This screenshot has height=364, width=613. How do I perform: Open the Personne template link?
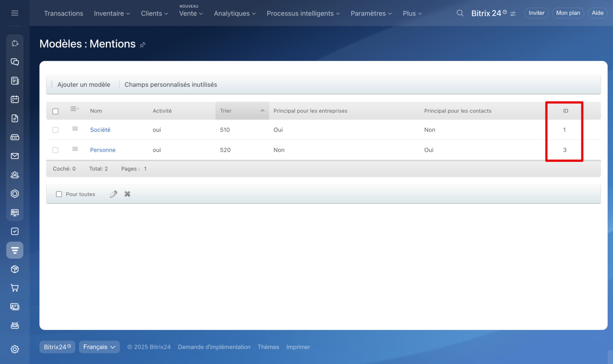(103, 150)
